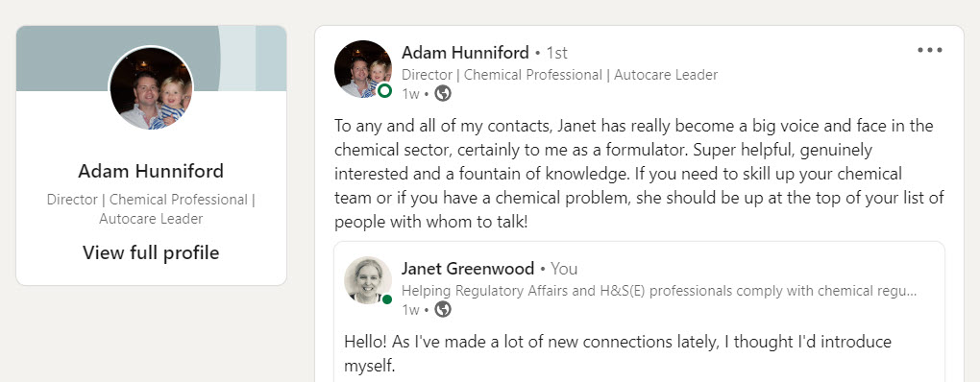Click the green online ring on Adam's avatar

(385, 91)
